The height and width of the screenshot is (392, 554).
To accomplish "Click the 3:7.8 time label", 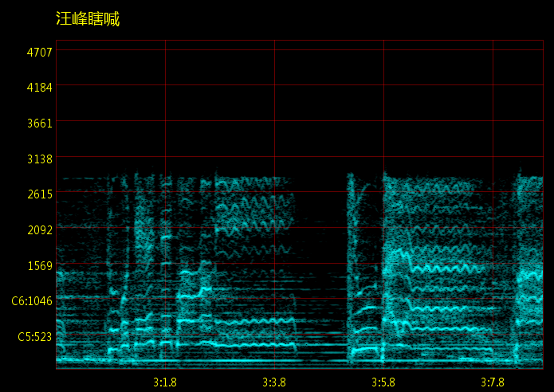I will coord(493,382).
